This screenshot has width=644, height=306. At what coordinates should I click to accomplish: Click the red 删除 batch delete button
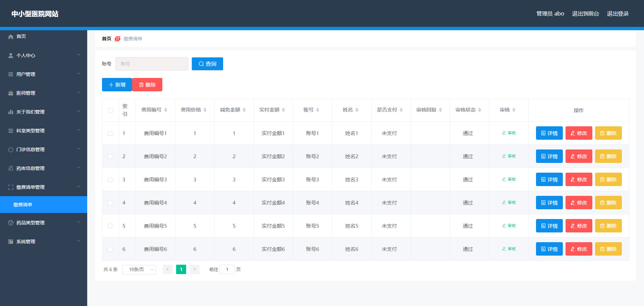point(147,85)
